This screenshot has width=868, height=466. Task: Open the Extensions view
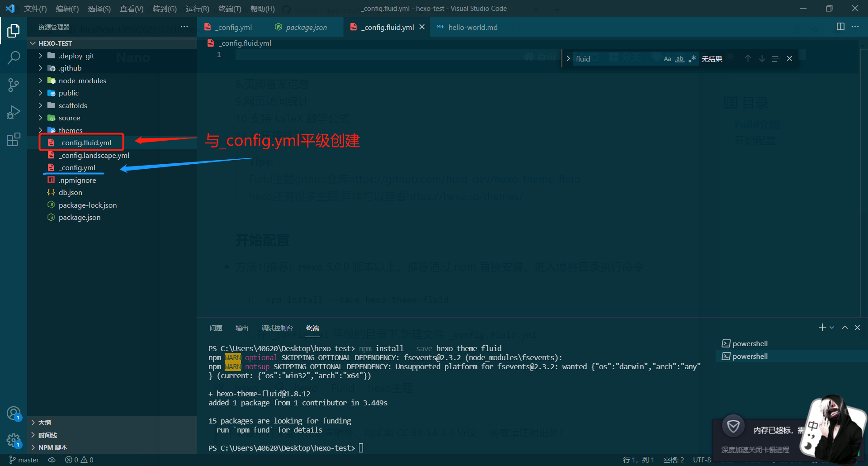click(x=14, y=139)
